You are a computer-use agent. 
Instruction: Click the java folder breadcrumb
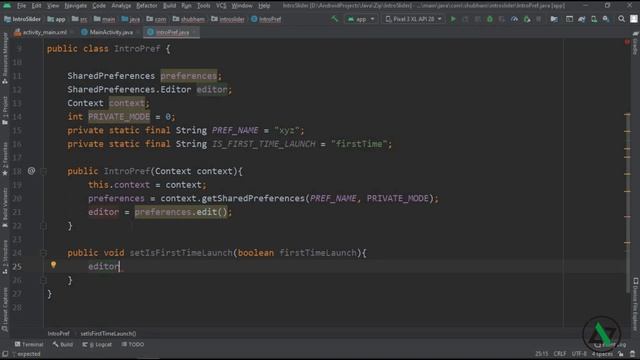(x=131, y=19)
